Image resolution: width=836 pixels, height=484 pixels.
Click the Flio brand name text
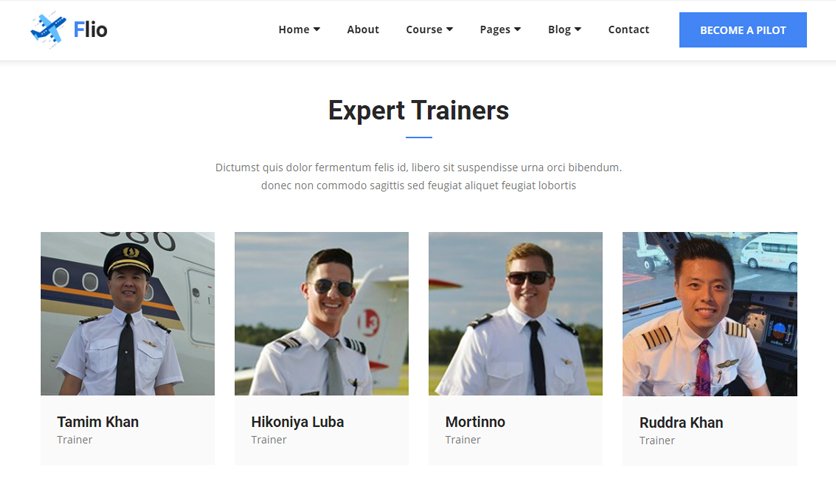point(91,30)
